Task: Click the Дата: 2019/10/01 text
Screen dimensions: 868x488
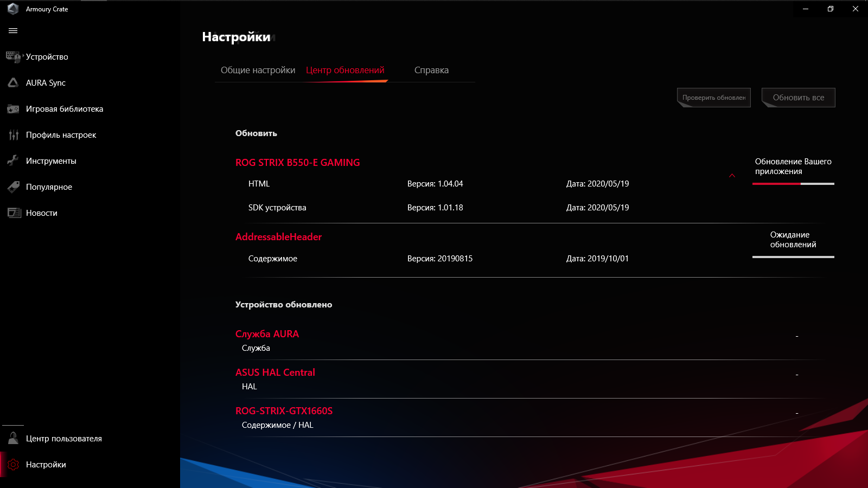Action: coord(597,259)
